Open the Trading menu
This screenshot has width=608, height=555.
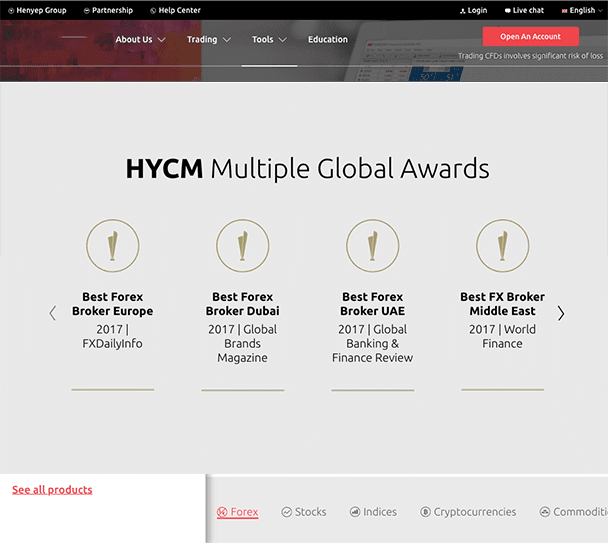202,40
